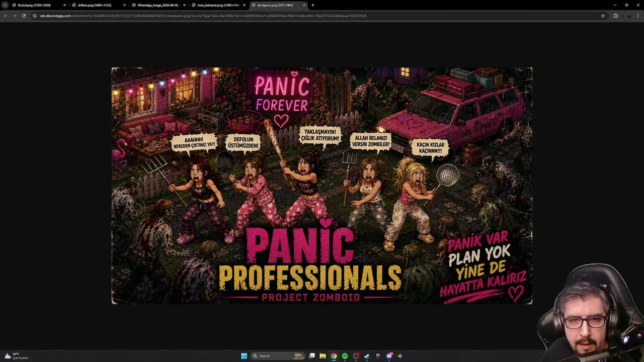644x362 pixels.
Task: Open the Windows Start menu
Action: (x=244, y=356)
